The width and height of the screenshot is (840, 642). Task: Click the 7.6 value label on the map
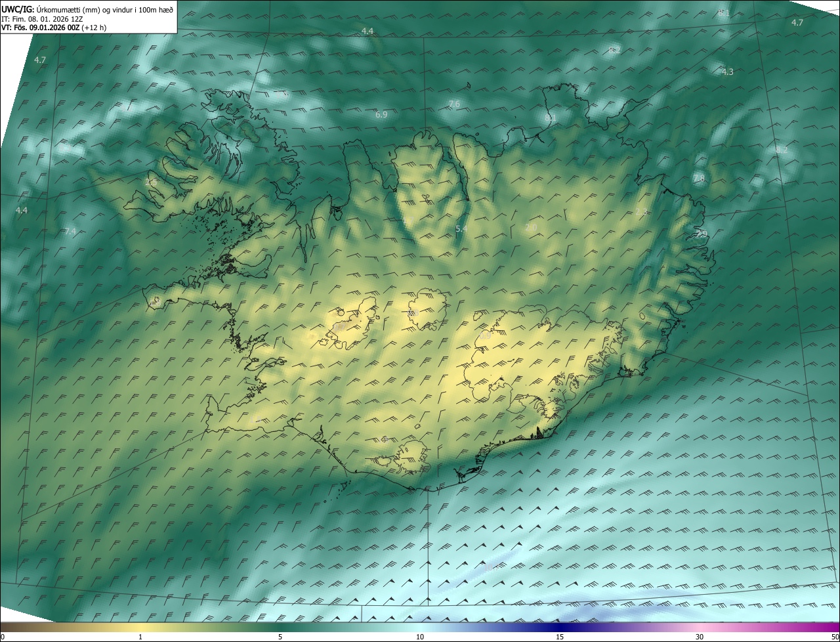tap(454, 104)
